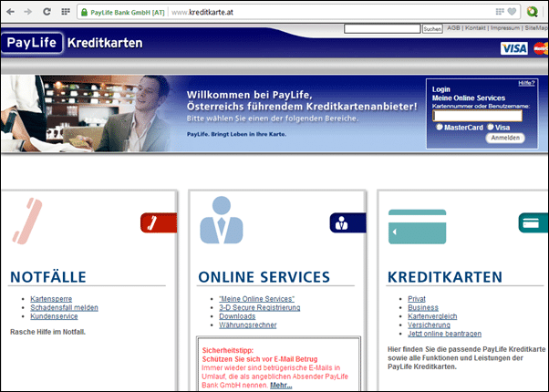Click the Suchen button
The height and width of the screenshot is (392, 549).
click(432, 29)
